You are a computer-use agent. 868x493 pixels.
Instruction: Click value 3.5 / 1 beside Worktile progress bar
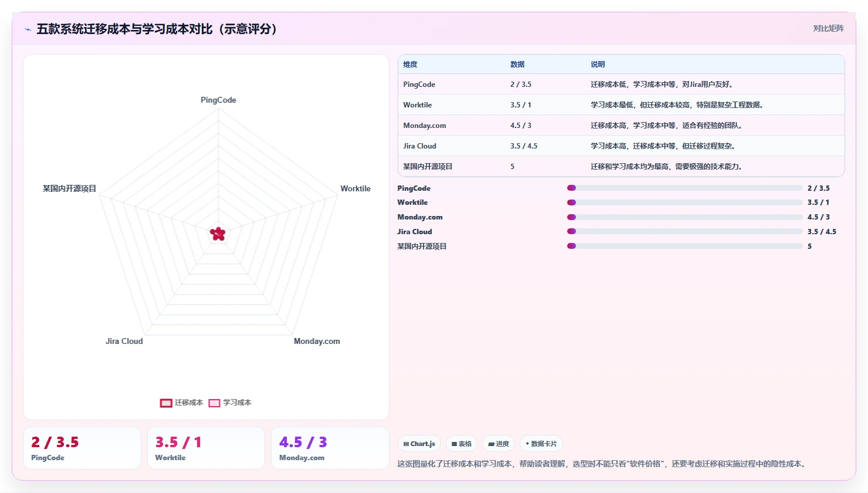(x=818, y=202)
